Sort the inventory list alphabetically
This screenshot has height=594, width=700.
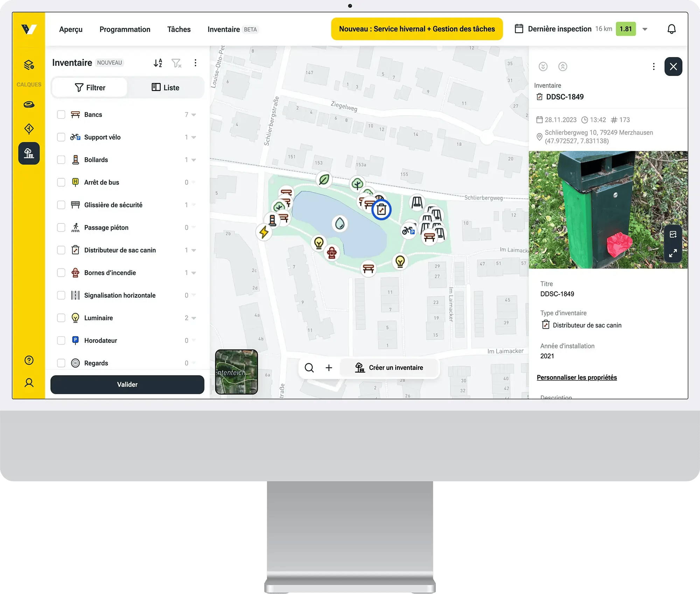158,63
